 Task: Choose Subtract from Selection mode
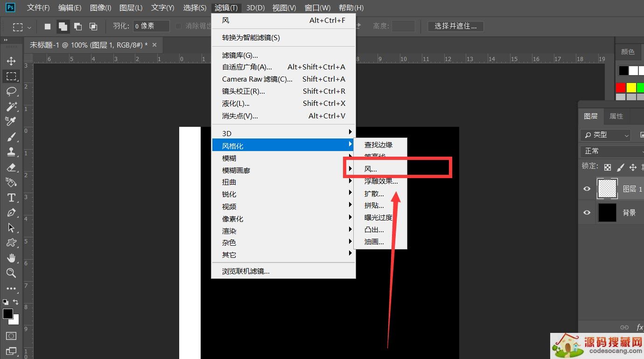(78, 27)
